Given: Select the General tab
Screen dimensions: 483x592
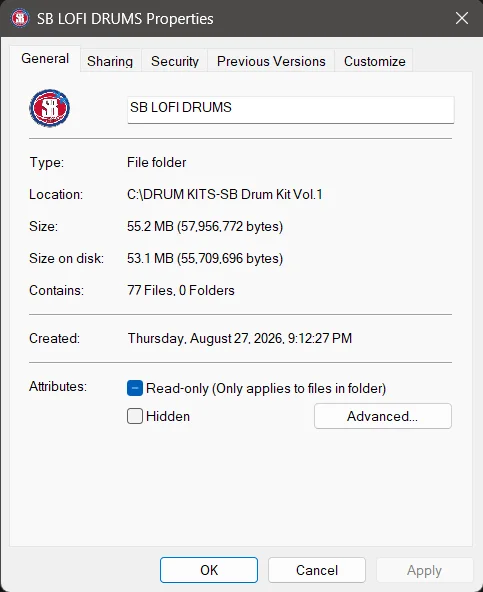Looking at the screenshot, I should click(x=45, y=59).
